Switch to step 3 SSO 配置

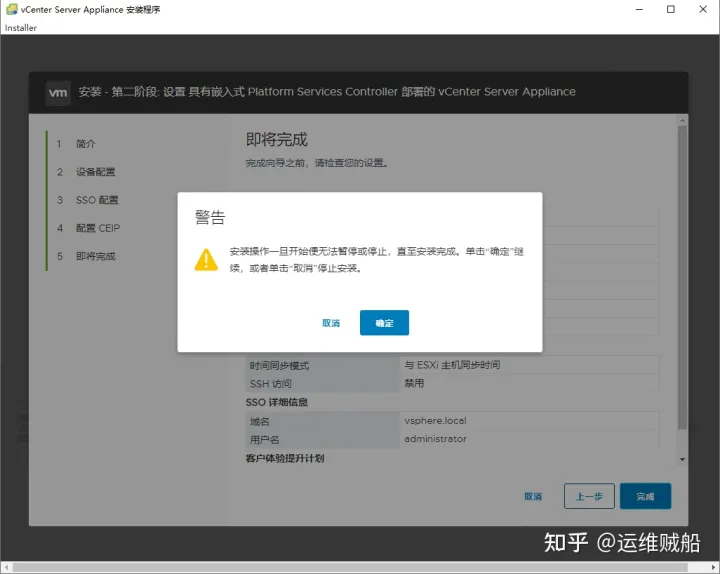(96, 200)
